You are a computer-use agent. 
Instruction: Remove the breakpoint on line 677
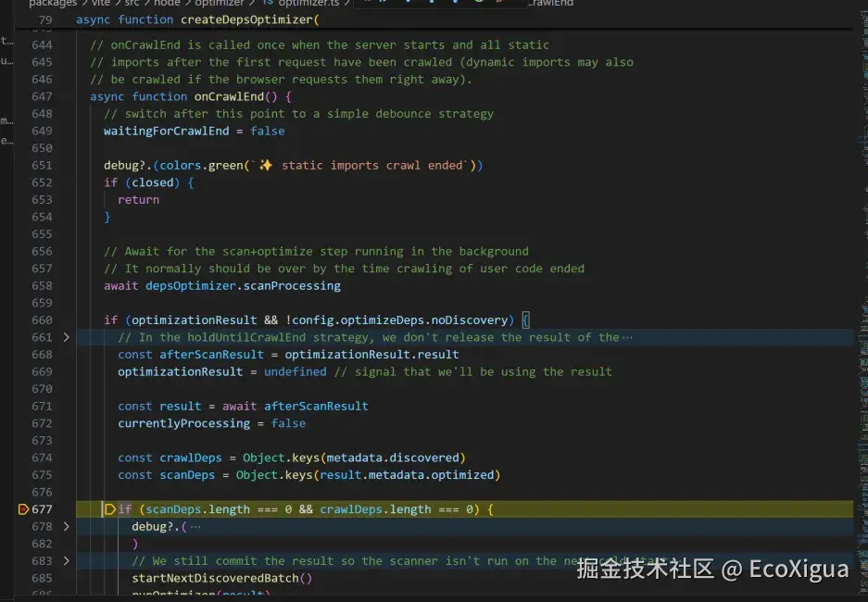coord(23,509)
